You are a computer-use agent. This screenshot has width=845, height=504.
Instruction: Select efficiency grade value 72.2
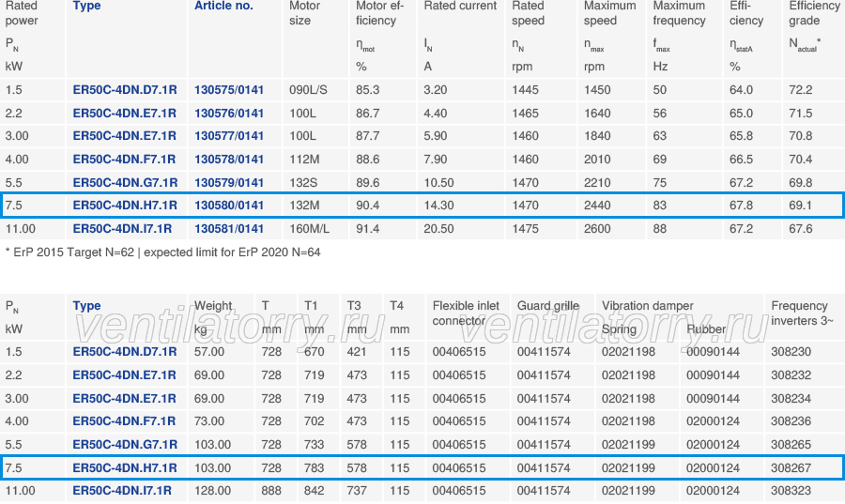coord(801,90)
